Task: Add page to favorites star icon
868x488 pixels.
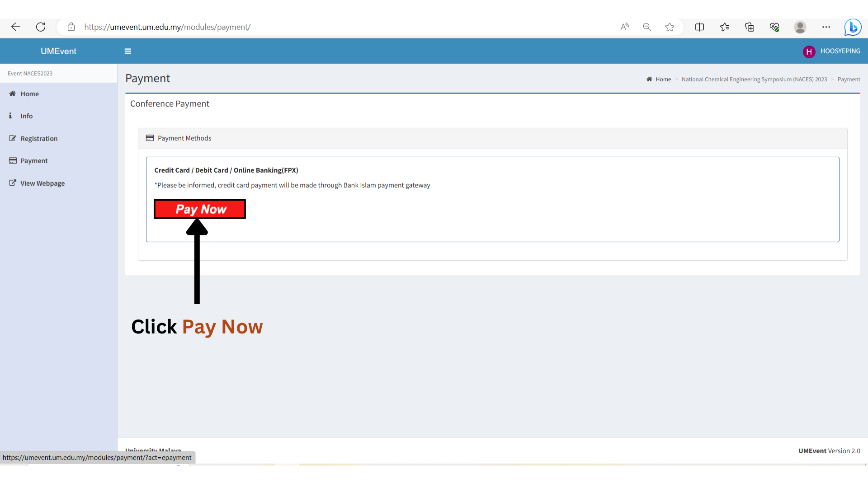Action: [670, 27]
